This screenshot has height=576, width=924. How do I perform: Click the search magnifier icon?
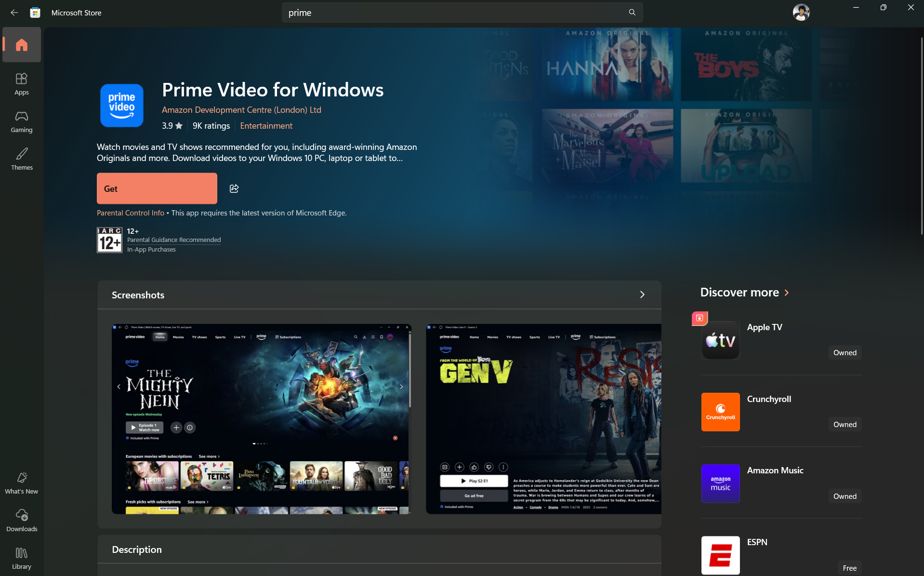632,13
